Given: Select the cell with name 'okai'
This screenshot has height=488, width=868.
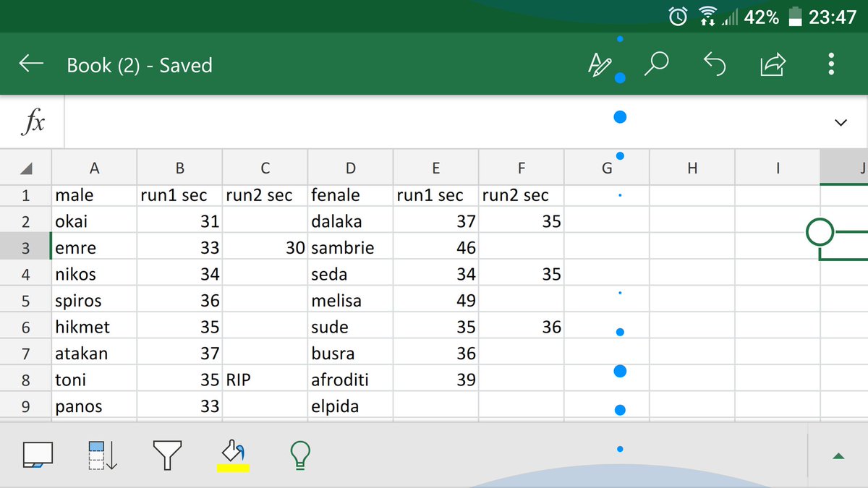Looking at the screenshot, I should (94, 221).
